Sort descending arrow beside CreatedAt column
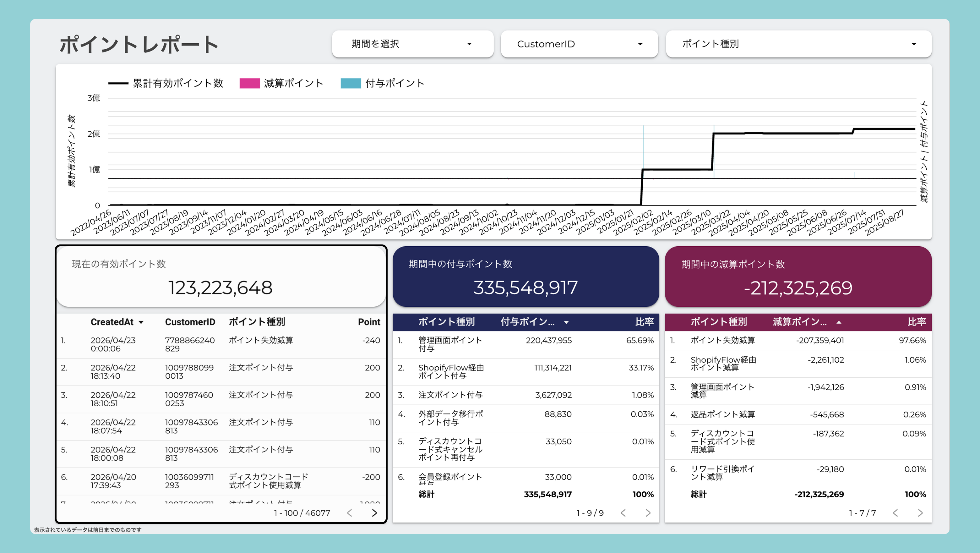The width and height of the screenshot is (980, 553). pyautogui.click(x=141, y=322)
